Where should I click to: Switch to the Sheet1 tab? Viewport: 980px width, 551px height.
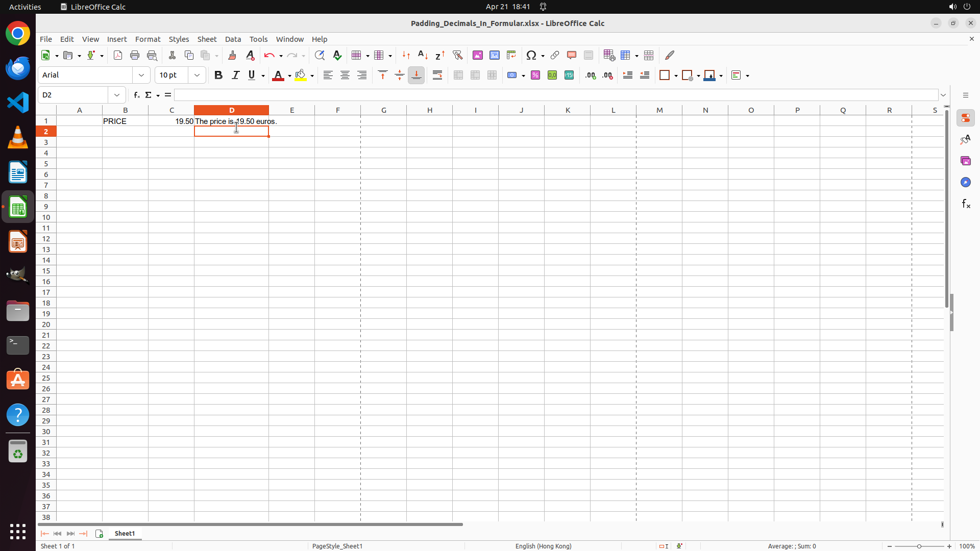tap(125, 534)
